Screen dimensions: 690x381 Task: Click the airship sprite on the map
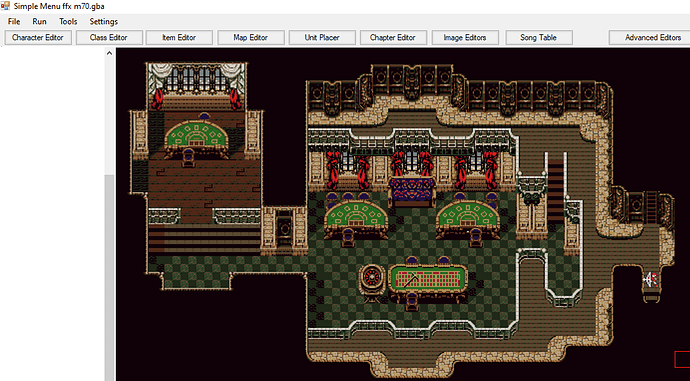(x=651, y=280)
